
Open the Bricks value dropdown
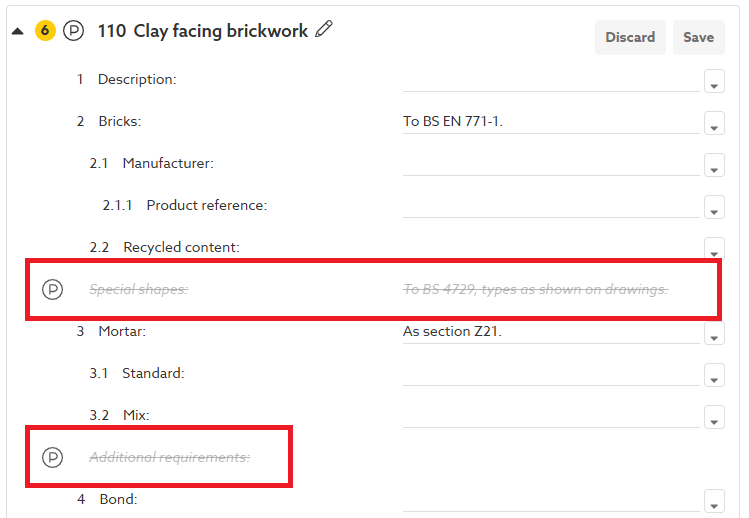point(714,126)
